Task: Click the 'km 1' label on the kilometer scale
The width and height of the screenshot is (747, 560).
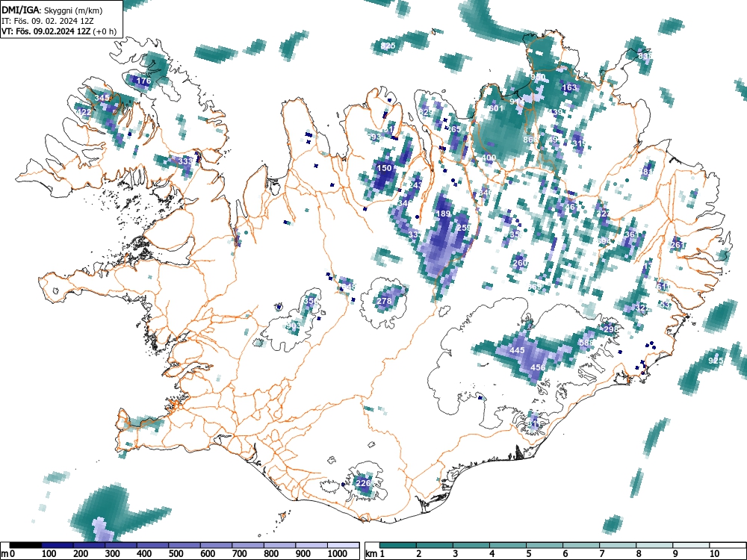Action: (376, 554)
